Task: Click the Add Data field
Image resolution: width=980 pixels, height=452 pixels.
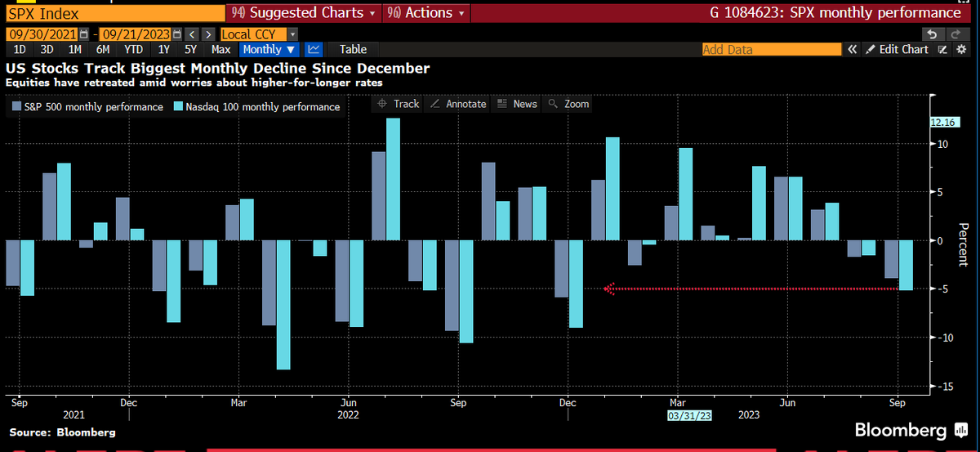Action: (x=772, y=49)
